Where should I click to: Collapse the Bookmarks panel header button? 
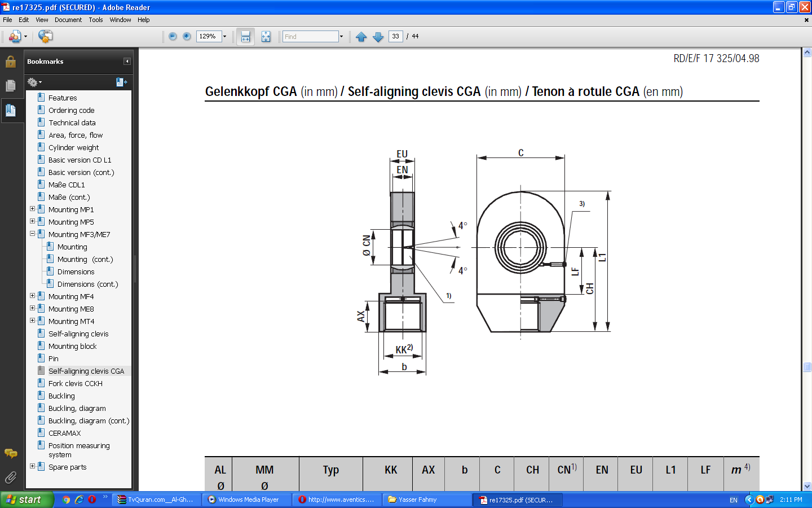(x=127, y=62)
